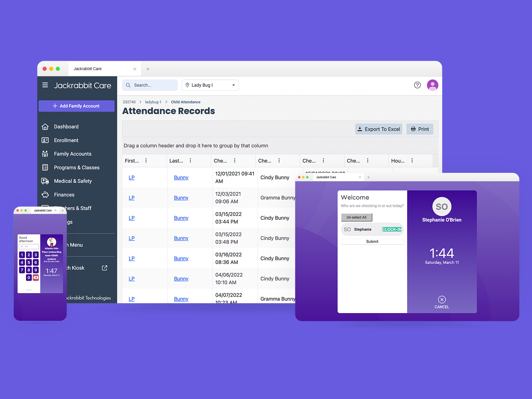Tap digit 0 on mobile PIN keypad
The width and height of the screenshot is (532, 399).
29,277
